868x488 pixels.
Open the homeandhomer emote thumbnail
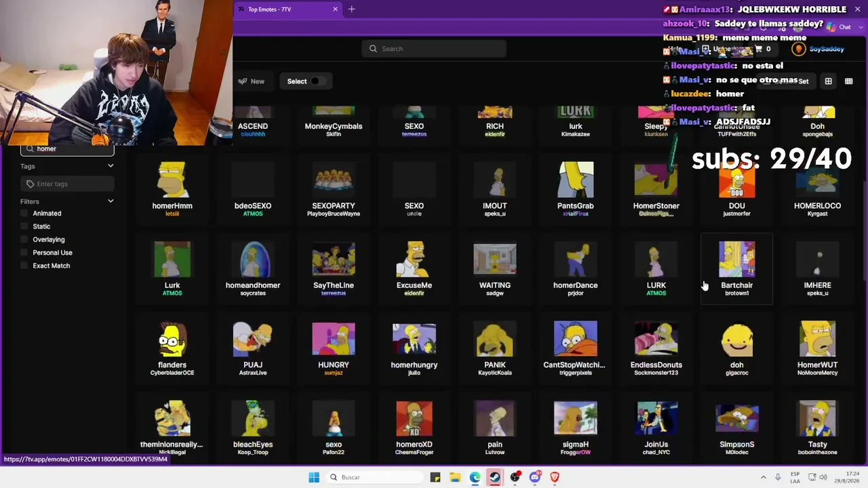point(253,259)
